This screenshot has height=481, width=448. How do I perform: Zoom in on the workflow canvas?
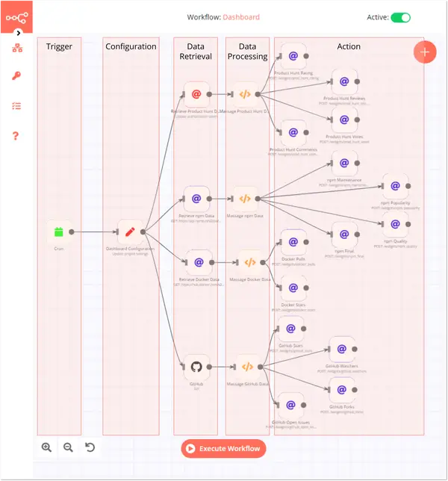pos(46,447)
